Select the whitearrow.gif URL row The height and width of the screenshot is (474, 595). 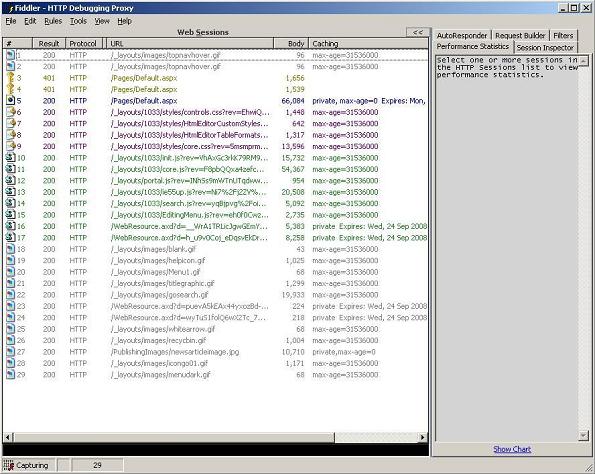(x=216, y=329)
